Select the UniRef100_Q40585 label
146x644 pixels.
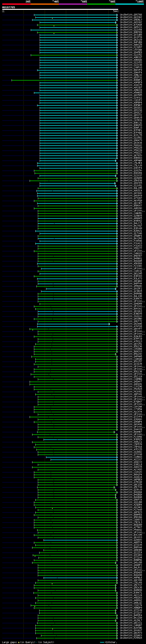(x=131, y=95)
